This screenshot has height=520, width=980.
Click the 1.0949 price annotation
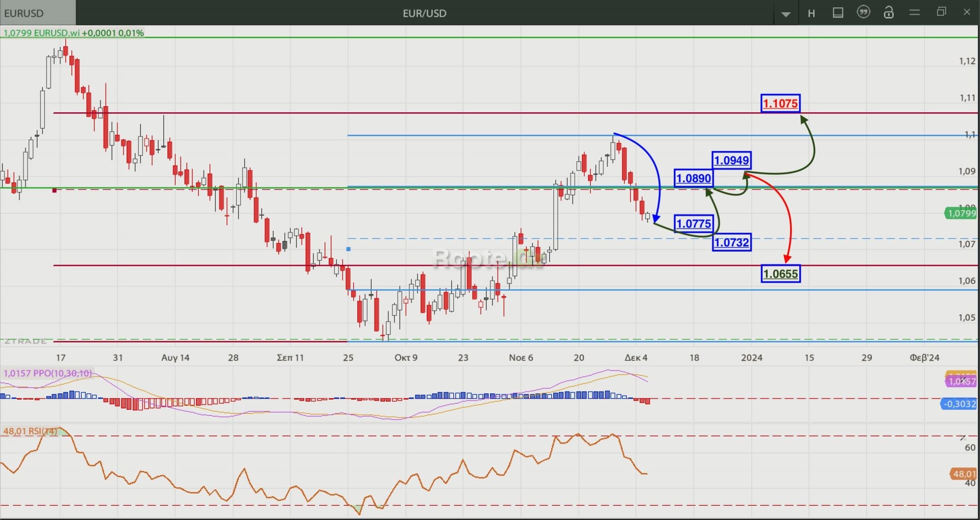click(731, 160)
